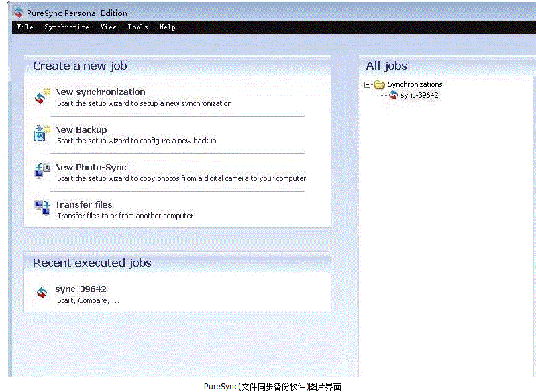The width and height of the screenshot is (536, 392).
Task: Click the New Backup icon
Action: (42, 134)
